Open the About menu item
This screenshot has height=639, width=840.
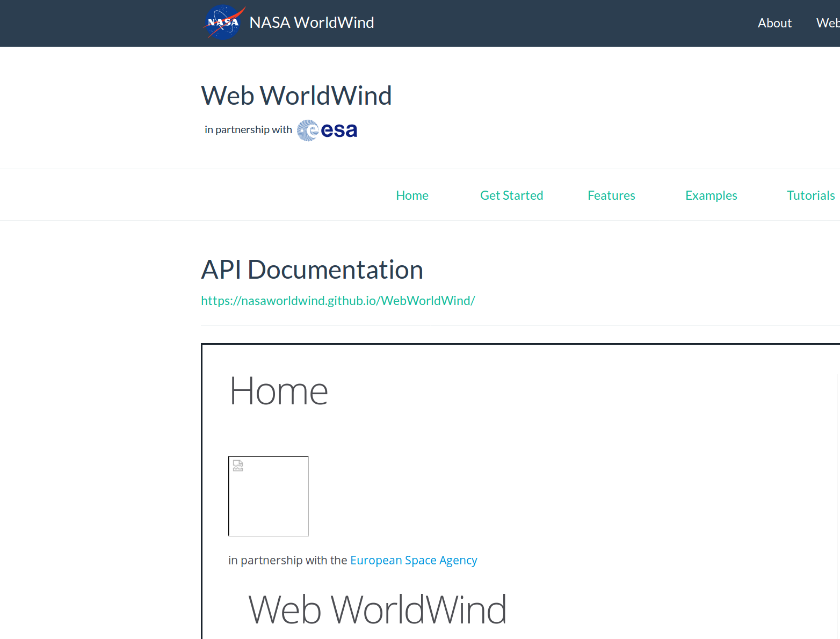[774, 23]
